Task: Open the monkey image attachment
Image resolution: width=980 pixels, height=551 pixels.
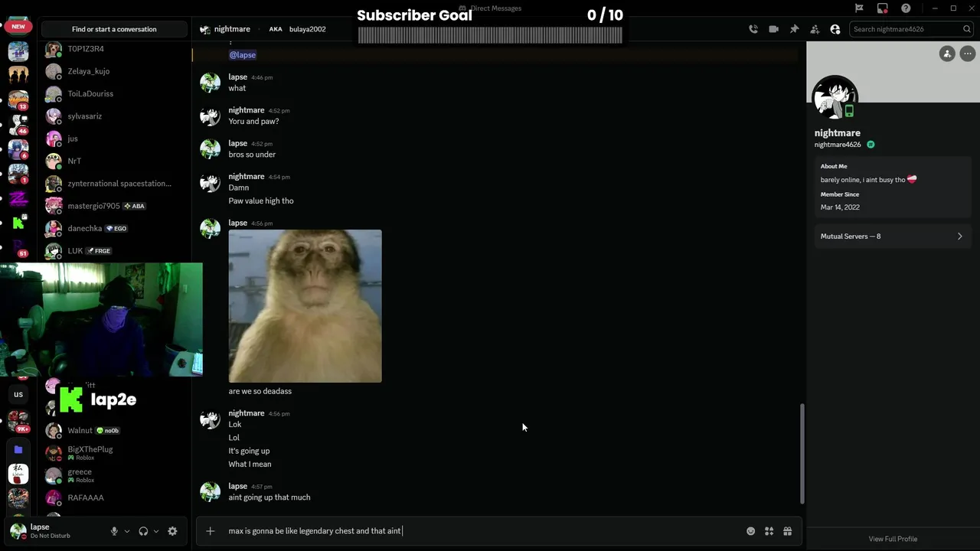Action: coord(305,306)
